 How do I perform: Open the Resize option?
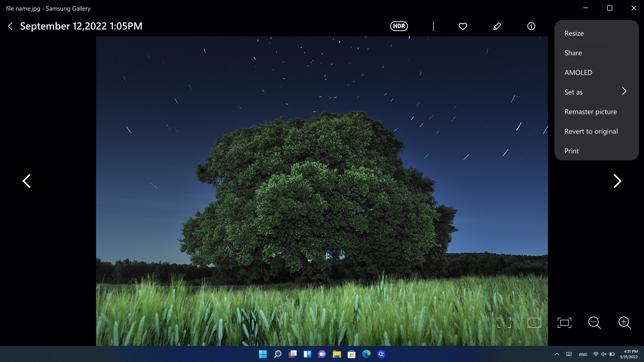(x=574, y=33)
